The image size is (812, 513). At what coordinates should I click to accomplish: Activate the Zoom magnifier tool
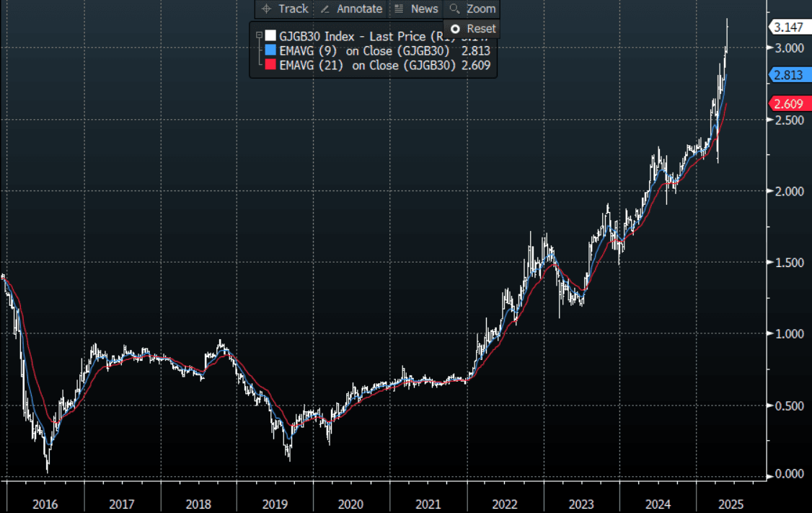pos(472,9)
